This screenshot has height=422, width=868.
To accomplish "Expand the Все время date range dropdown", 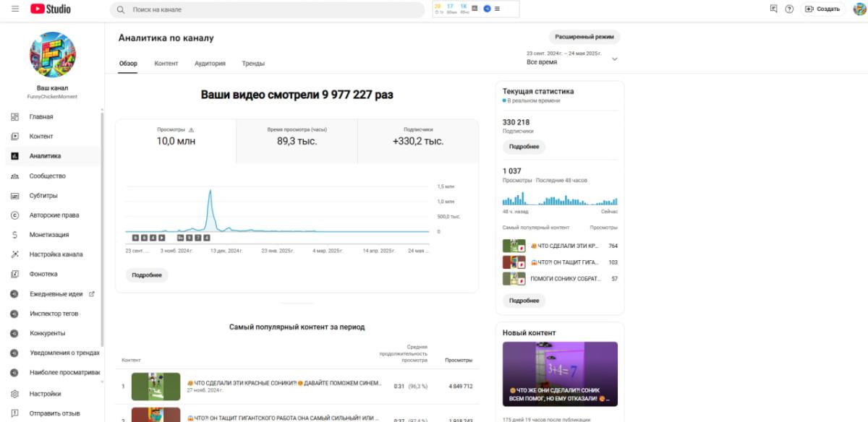I will click(573, 59).
